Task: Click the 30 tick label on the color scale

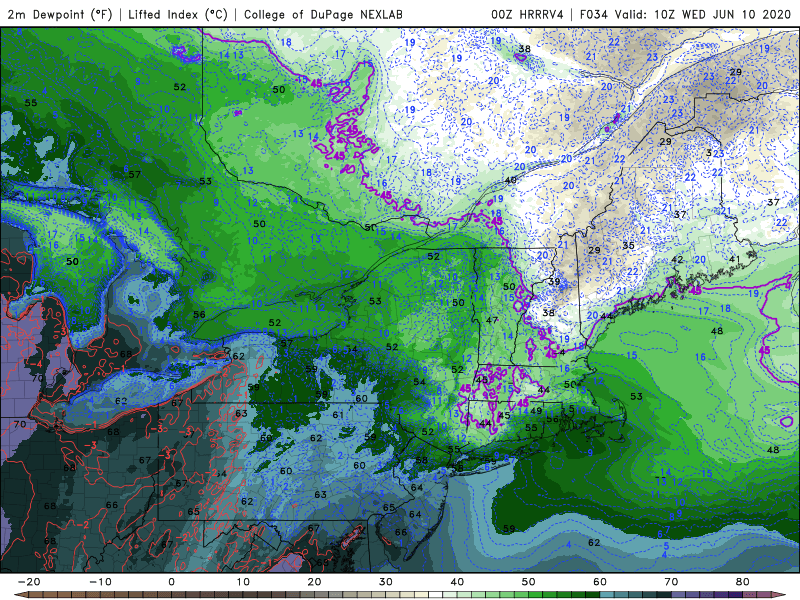Action: pyautogui.click(x=386, y=582)
